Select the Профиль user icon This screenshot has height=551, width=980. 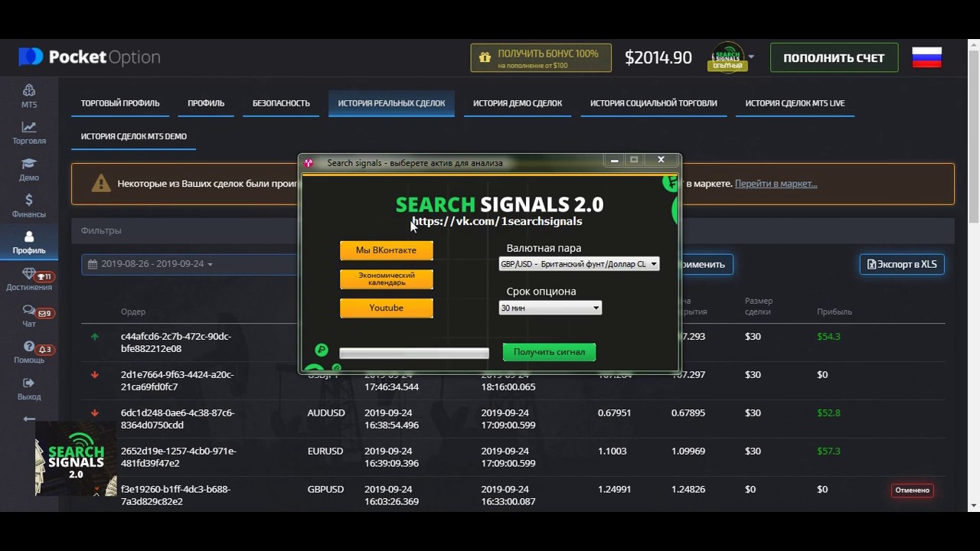pos(29,237)
